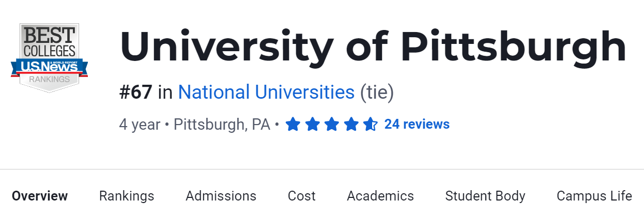Open the National Universities rankings link

266,92
